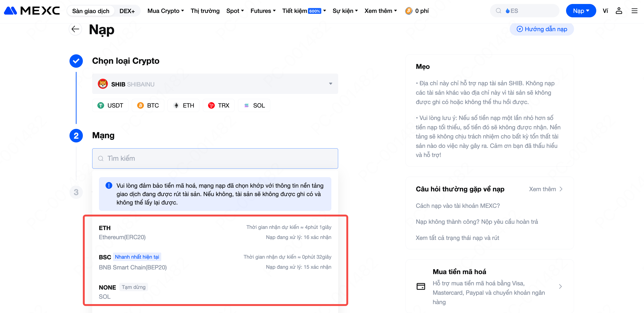This screenshot has width=644, height=313.
Task: Go back with the left arrow icon
Action: click(75, 29)
